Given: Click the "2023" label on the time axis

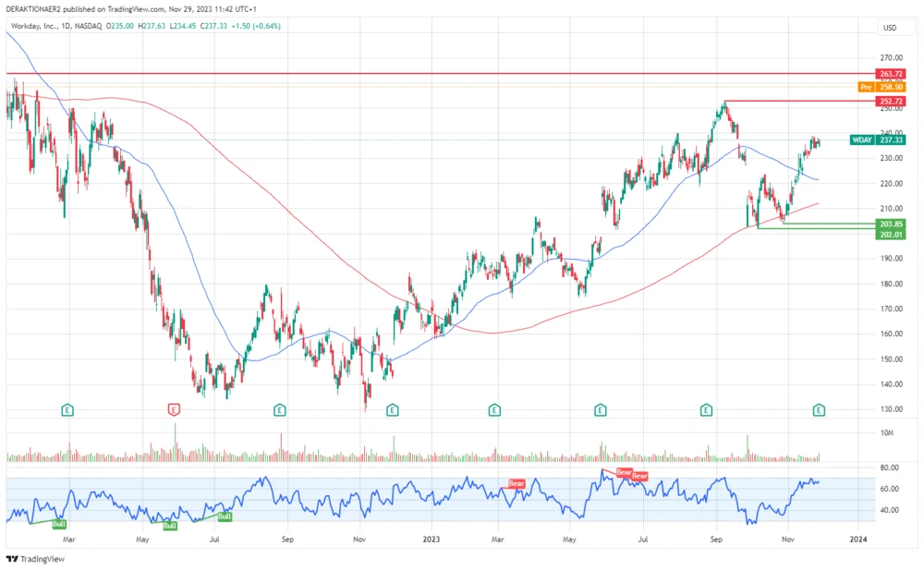Looking at the screenshot, I should tap(430, 539).
